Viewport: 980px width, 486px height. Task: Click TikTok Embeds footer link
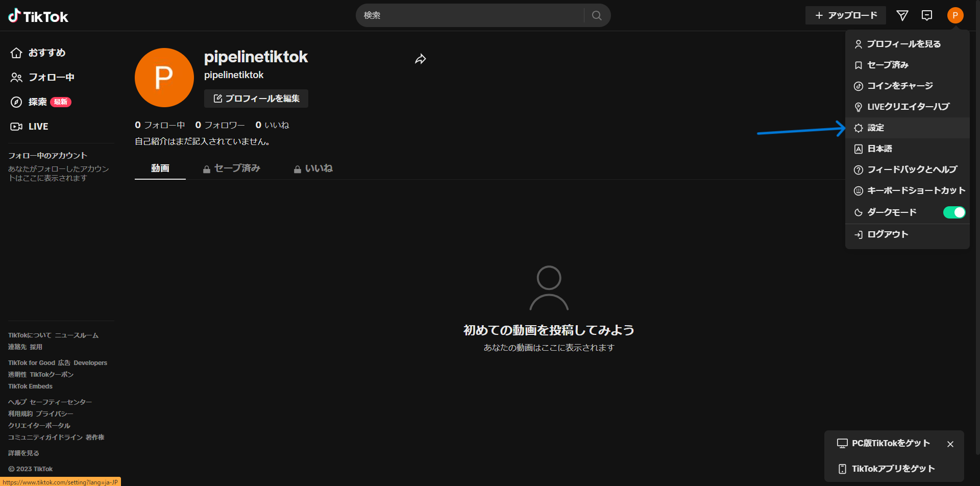(30, 386)
